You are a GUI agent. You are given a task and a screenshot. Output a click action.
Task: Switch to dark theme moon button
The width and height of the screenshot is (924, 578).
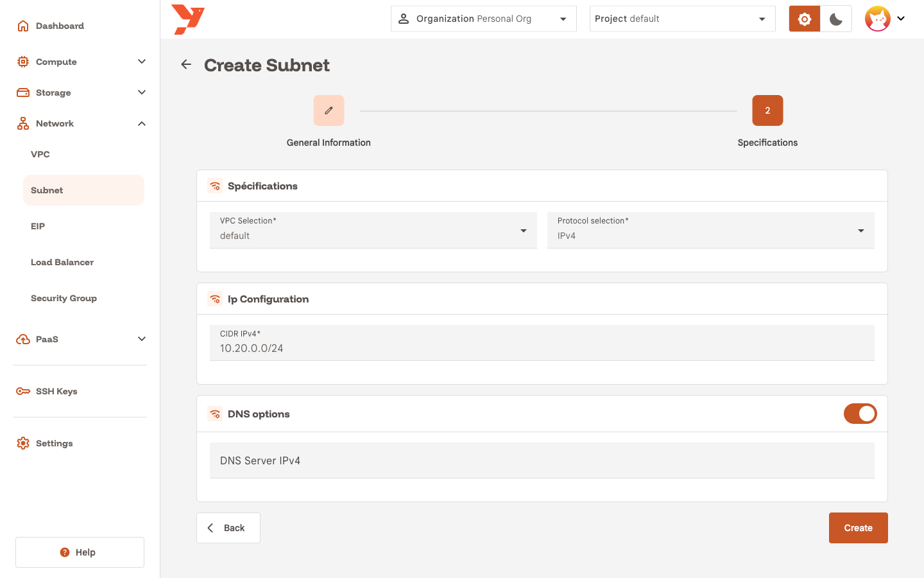pos(836,19)
